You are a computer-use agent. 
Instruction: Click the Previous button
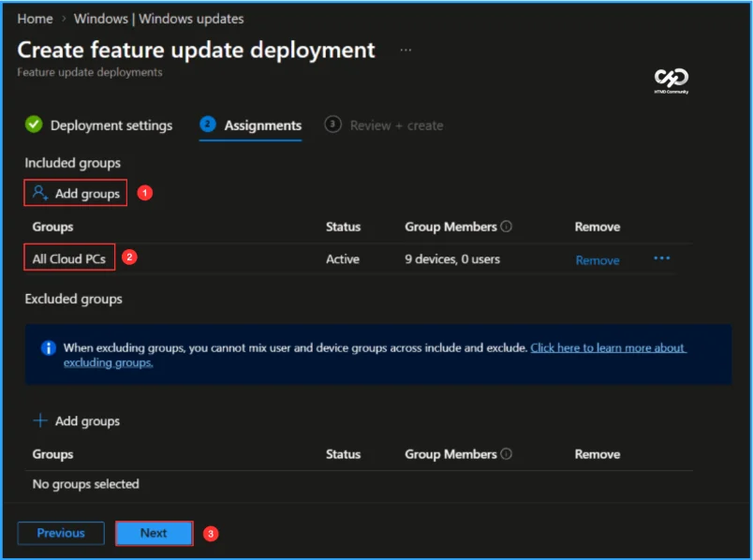pos(61,533)
